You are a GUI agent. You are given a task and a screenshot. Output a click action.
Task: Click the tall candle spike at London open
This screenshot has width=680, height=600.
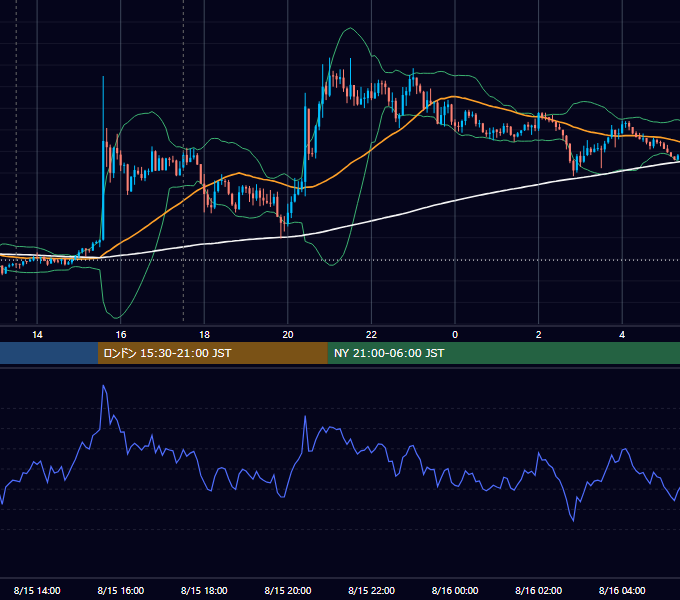click(x=103, y=156)
